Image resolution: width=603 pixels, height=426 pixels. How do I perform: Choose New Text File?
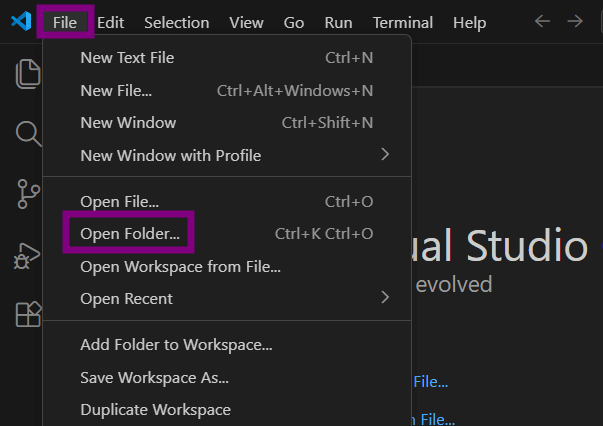[227, 58]
